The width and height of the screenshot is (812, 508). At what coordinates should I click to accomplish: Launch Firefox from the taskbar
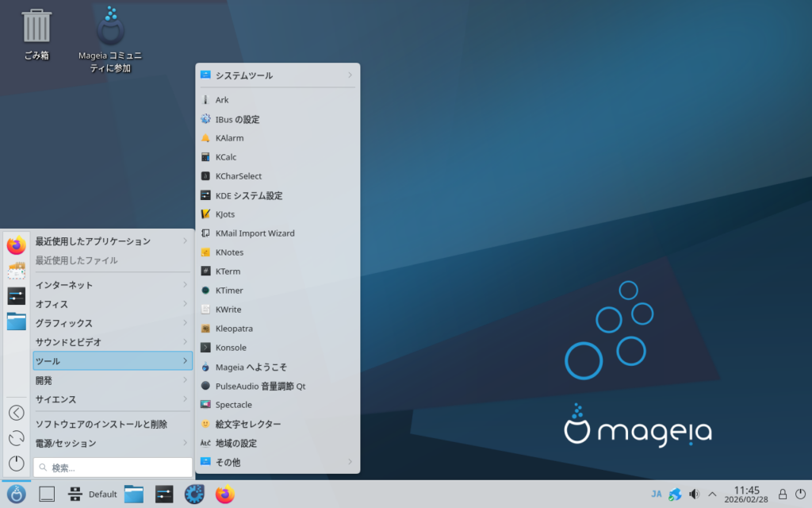(225, 494)
